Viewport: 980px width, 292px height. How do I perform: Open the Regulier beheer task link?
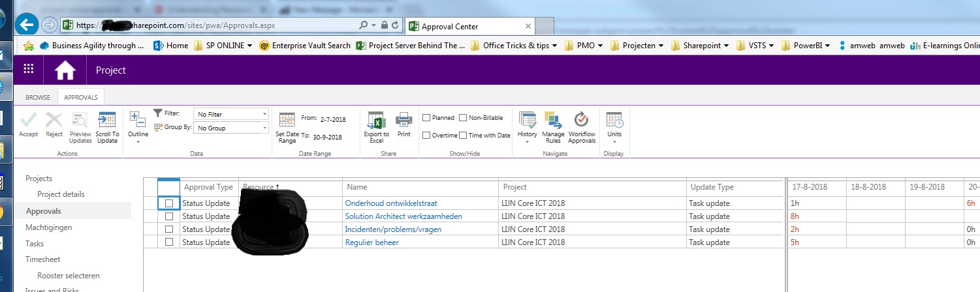(x=371, y=242)
